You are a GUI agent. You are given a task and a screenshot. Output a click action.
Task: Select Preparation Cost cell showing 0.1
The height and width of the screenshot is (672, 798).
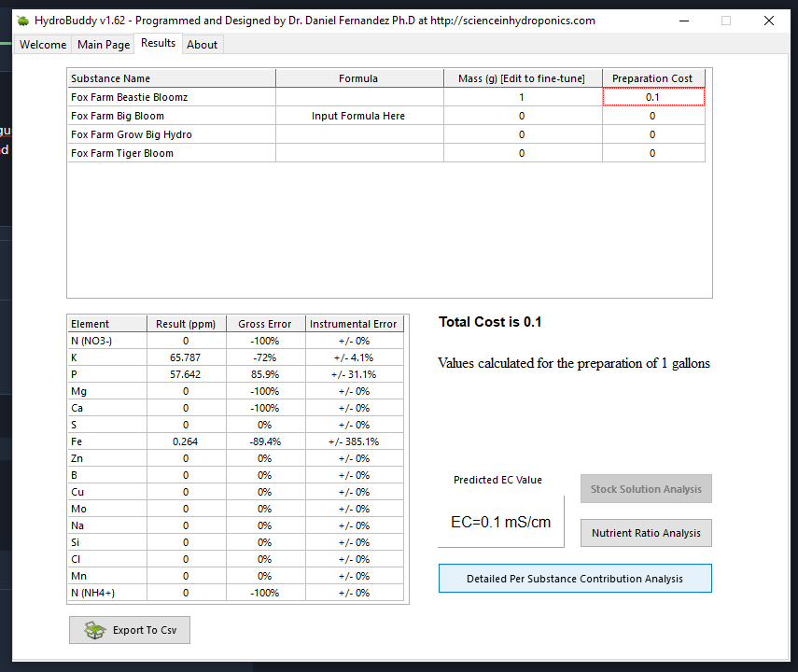(653, 97)
